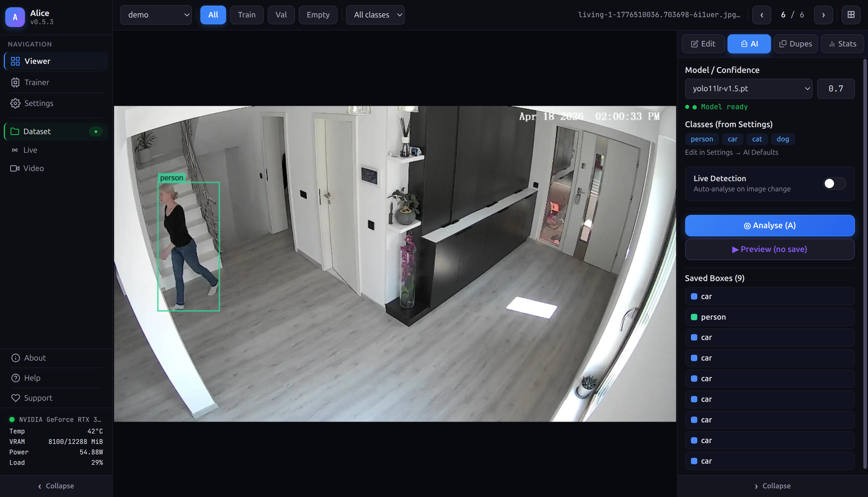This screenshot has height=497, width=868.
Task: Enable the Live Detection toggle
Action: pyautogui.click(x=834, y=184)
